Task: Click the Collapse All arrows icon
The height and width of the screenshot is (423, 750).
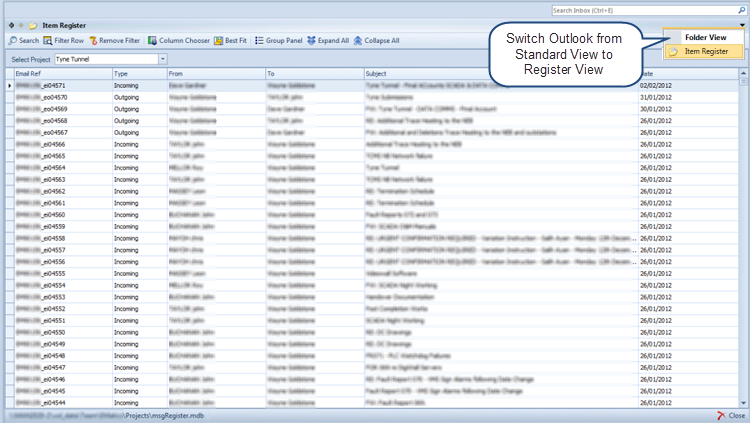Action: (358, 41)
